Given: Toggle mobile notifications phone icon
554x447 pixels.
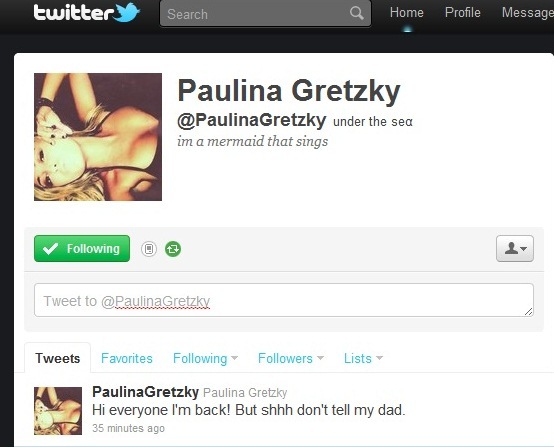Looking at the screenshot, I should tap(149, 249).
